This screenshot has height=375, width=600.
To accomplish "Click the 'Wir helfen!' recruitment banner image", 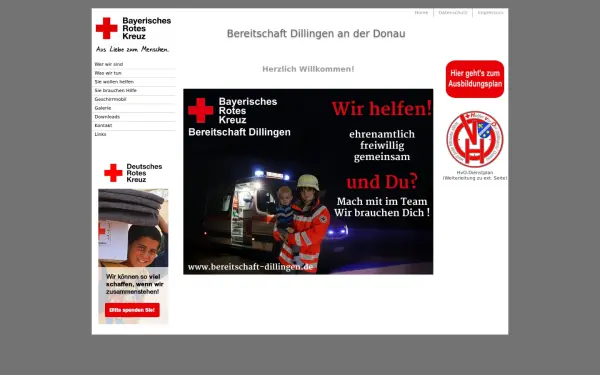I will pyautogui.click(x=308, y=181).
